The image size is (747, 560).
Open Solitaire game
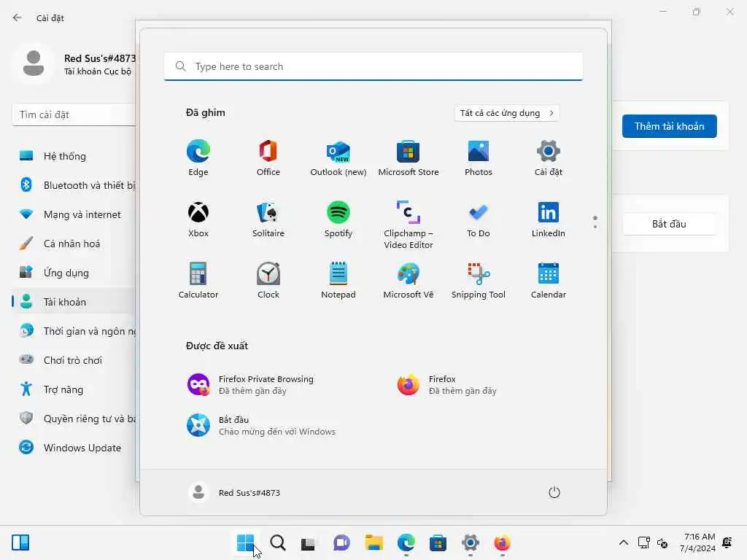tap(268, 219)
